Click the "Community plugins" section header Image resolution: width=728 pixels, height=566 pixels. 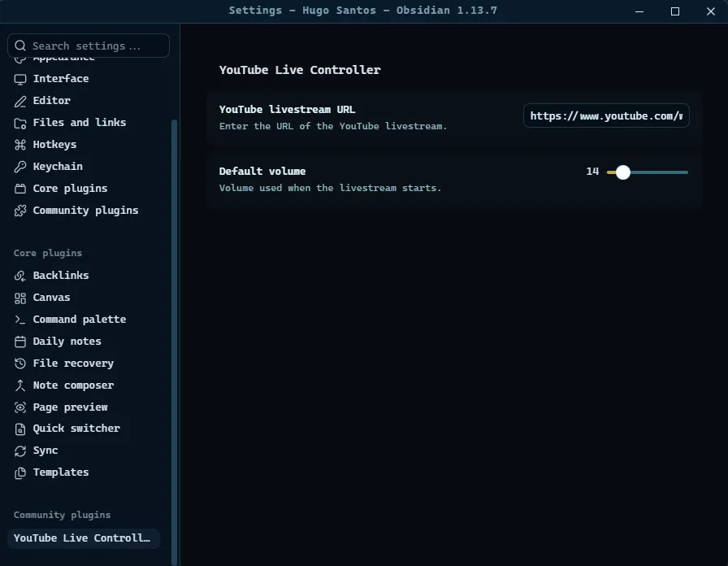tap(63, 515)
